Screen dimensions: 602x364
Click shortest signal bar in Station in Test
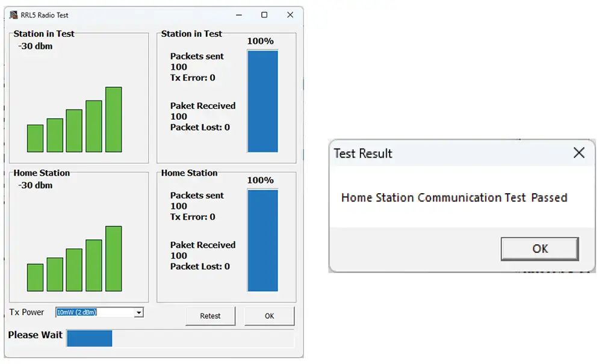tap(35, 138)
